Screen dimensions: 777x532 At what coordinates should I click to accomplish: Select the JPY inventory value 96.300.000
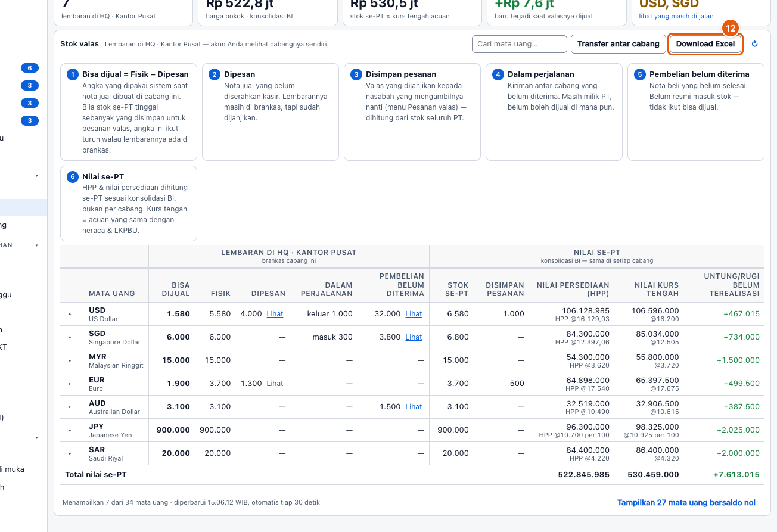pyautogui.click(x=587, y=427)
